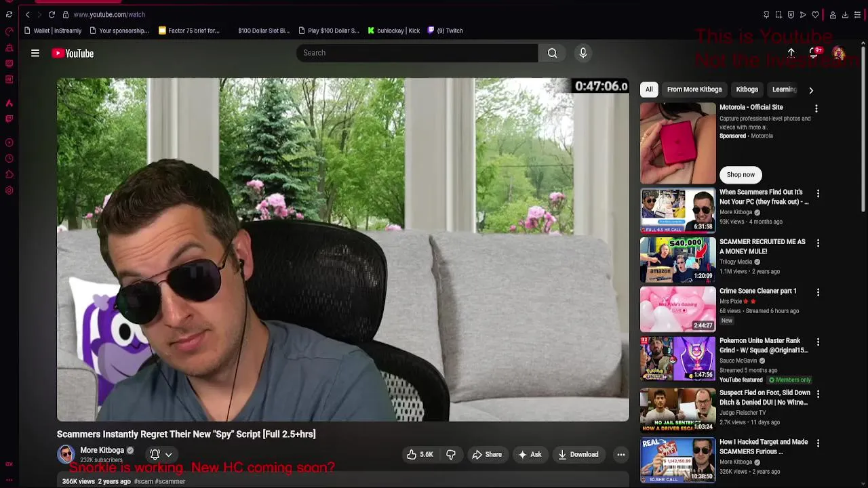868x488 pixels.
Task: Click the #scam hashtag link
Action: click(x=143, y=481)
